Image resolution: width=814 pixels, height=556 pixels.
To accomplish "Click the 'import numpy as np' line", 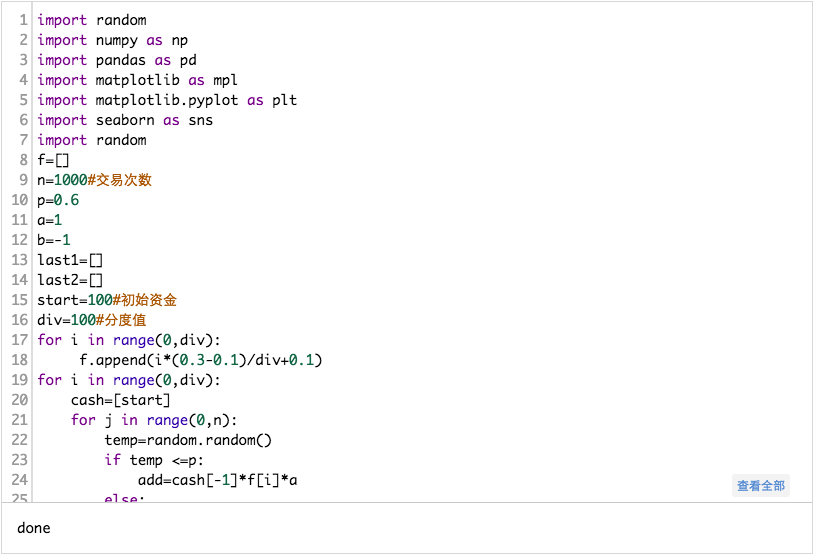I will pyautogui.click(x=112, y=40).
